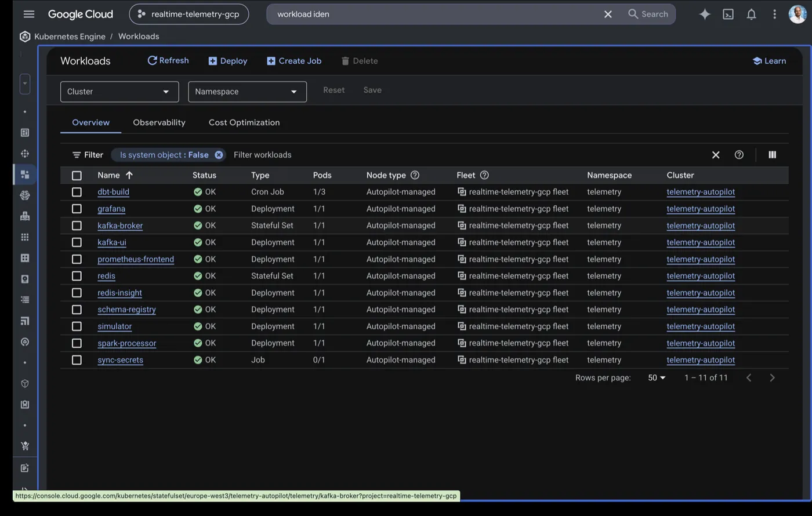Click the cube icon in left sidebar
The height and width of the screenshot is (516, 812).
25,383
